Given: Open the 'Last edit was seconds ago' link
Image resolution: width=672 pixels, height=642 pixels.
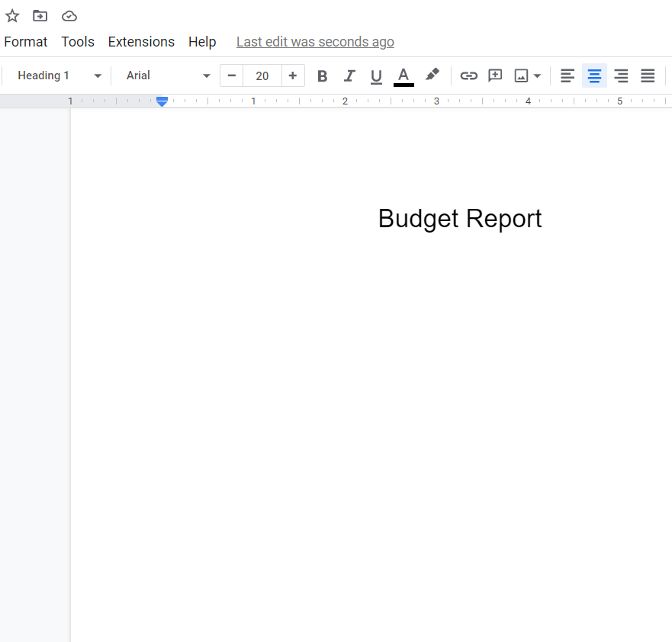Looking at the screenshot, I should pos(315,42).
